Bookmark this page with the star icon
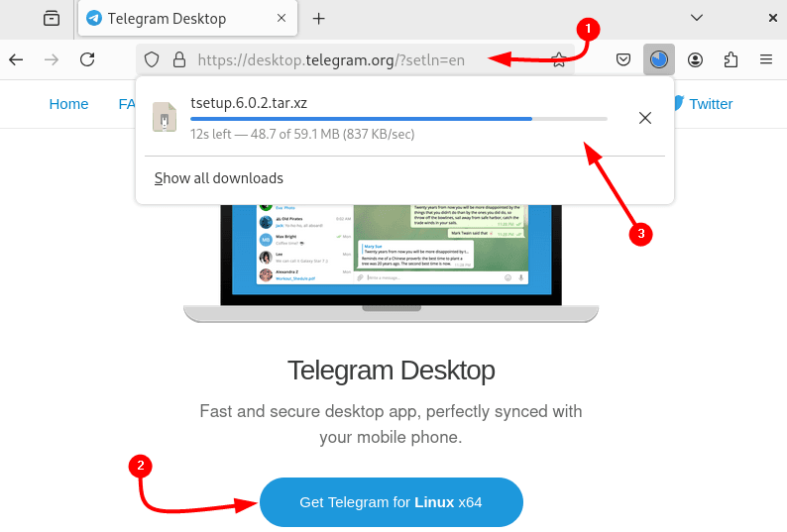This screenshot has height=532, width=787. coord(559,59)
